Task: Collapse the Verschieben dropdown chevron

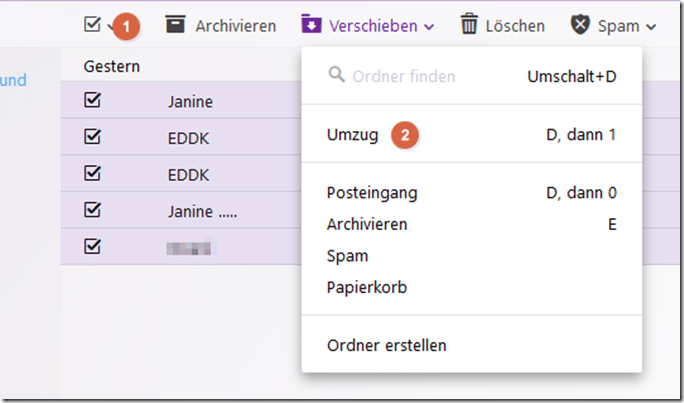Action: click(429, 27)
